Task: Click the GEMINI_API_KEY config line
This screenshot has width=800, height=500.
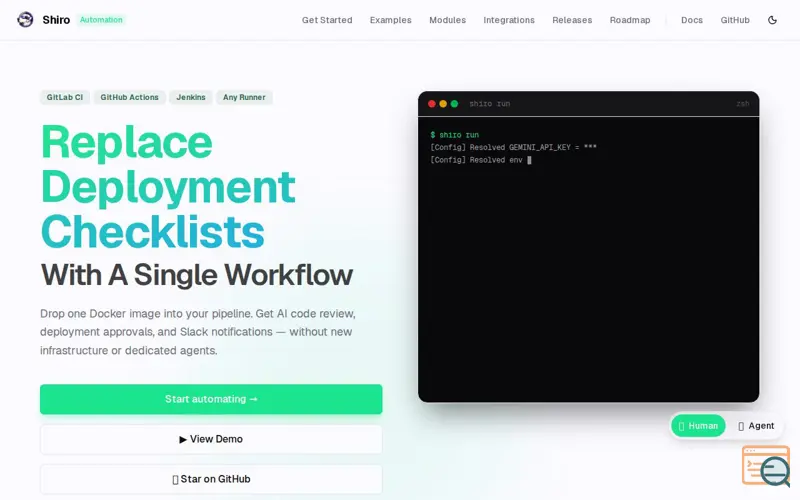Action: click(x=513, y=147)
